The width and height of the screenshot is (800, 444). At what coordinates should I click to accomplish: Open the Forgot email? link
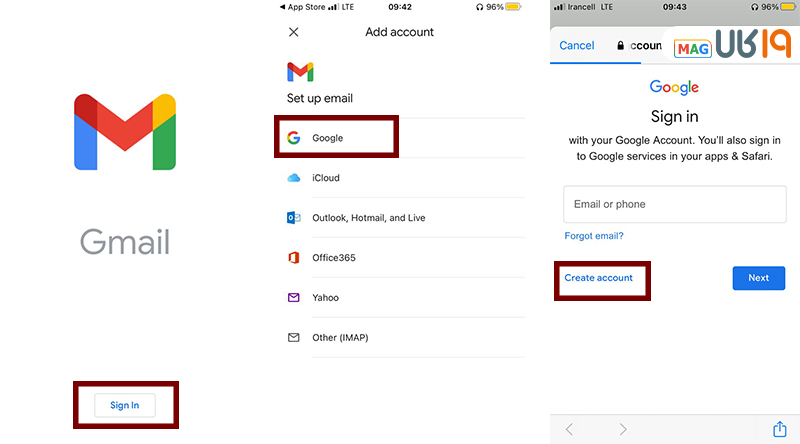(594, 236)
